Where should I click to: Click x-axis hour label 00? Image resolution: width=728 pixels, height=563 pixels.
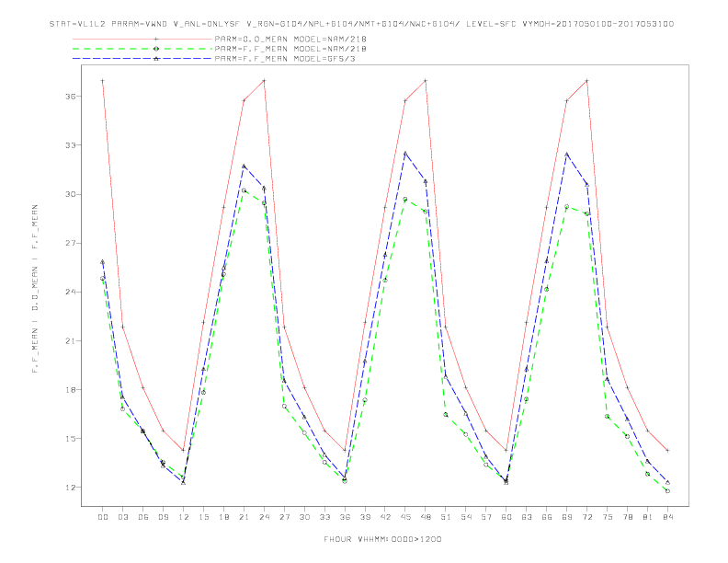(x=103, y=517)
